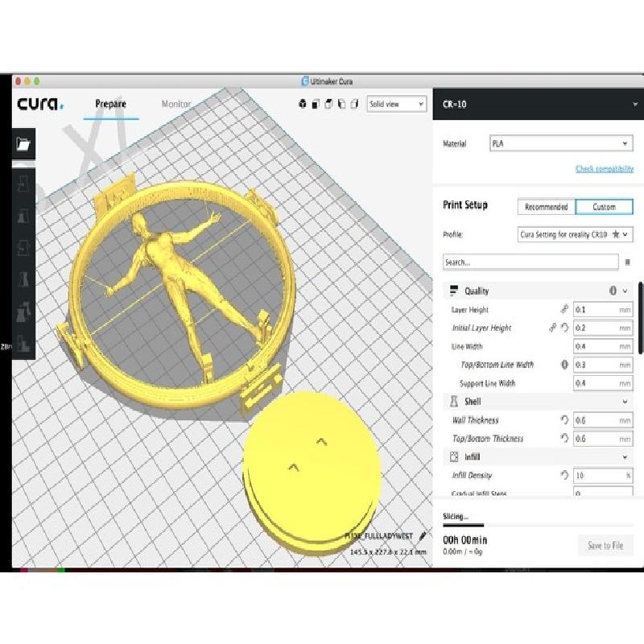Click the star icon in the Profile box
This screenshot has height=644, width=644.
pos(615,234)
